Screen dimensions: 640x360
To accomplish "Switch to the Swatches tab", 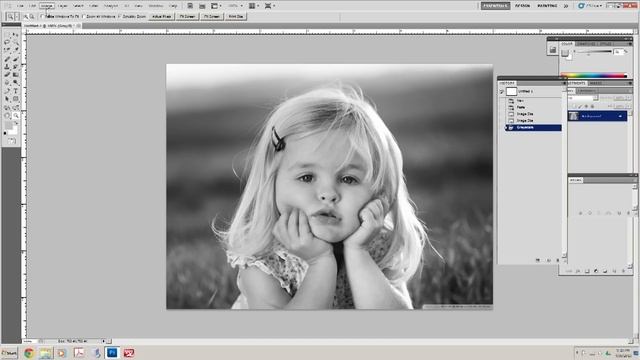I will (x=587, y=44).
